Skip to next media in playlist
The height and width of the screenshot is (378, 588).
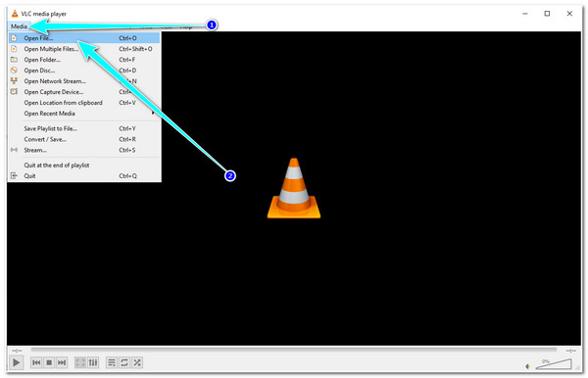click(62, 362)
